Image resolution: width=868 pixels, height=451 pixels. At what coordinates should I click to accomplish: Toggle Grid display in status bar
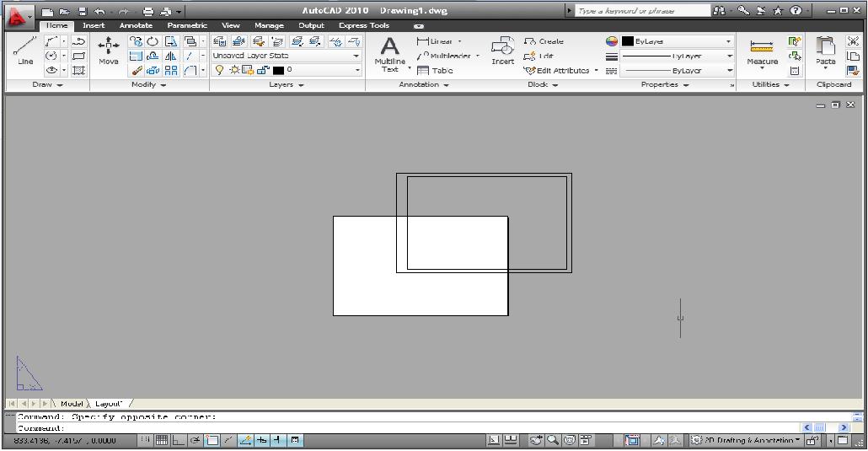coord(162,441)
